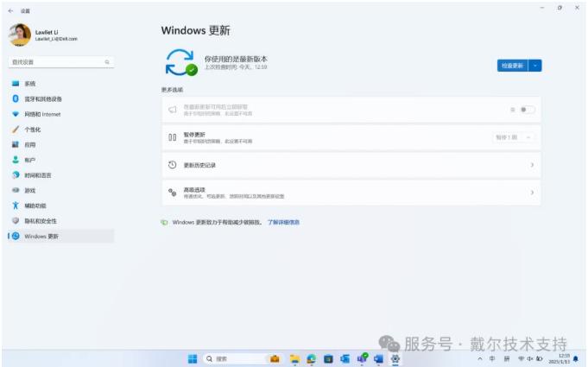Open the 暂停 1 周 pause duration dropdown
Screen dimensions: 588x367
[513, 137]
